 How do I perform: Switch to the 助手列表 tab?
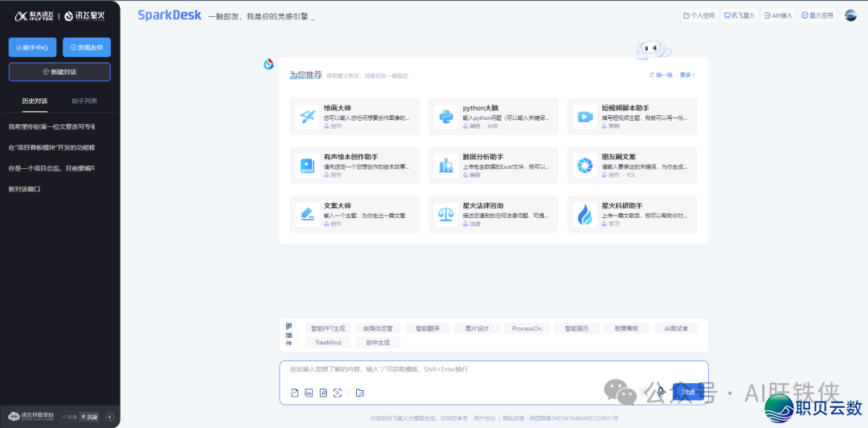[x=84, y=101]
